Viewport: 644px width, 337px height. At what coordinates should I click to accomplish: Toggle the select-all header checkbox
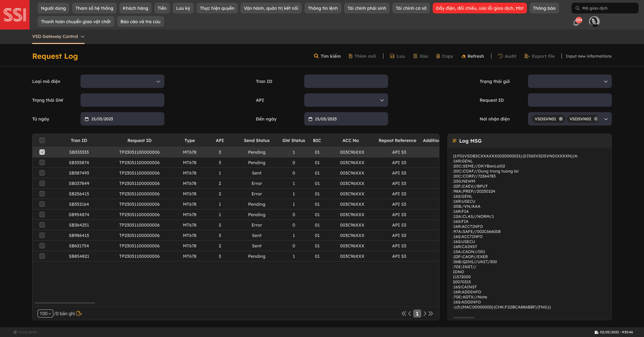tap(42, 140)
